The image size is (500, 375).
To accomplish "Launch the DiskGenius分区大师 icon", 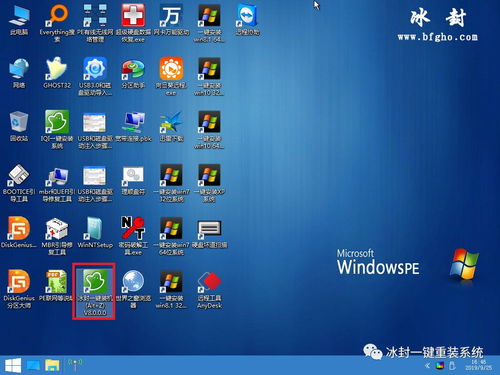I will [19, 289].
